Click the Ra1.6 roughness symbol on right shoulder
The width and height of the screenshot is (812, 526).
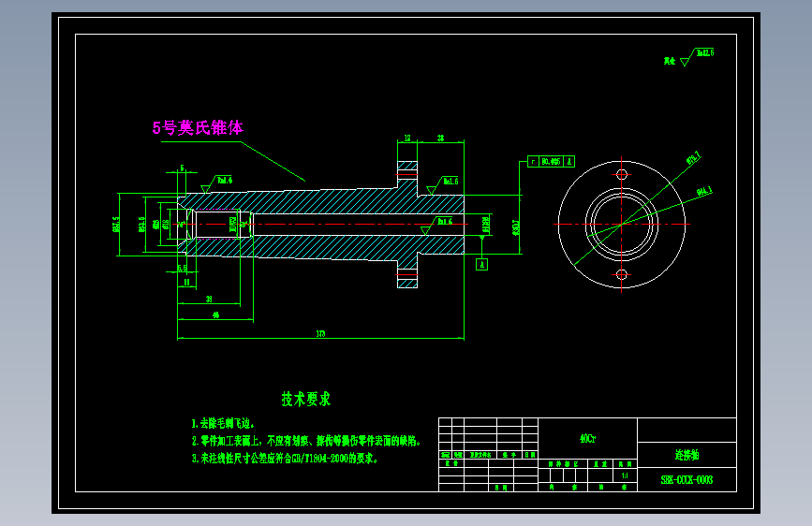pyautogui.click(x=442, y=183)
